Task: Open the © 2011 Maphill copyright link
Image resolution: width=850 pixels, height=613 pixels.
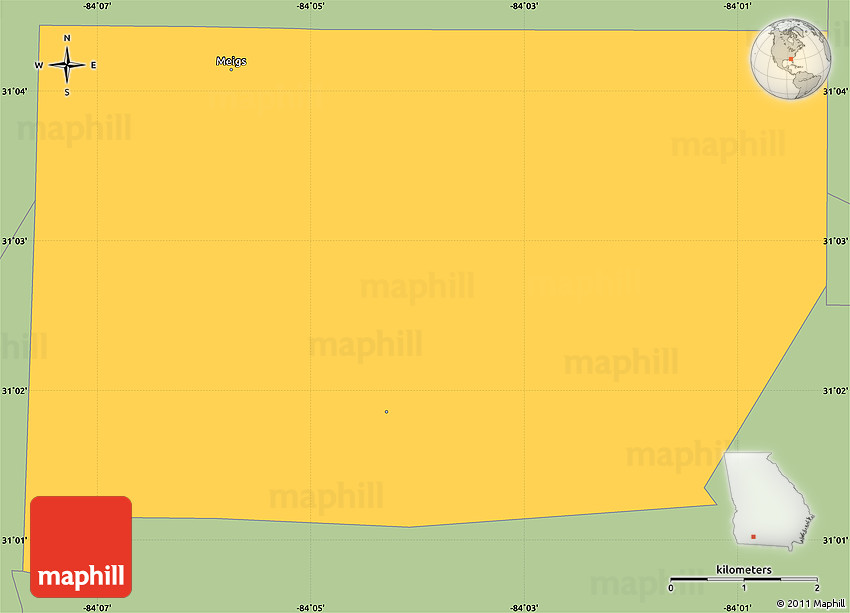Action: pos(811,604)
